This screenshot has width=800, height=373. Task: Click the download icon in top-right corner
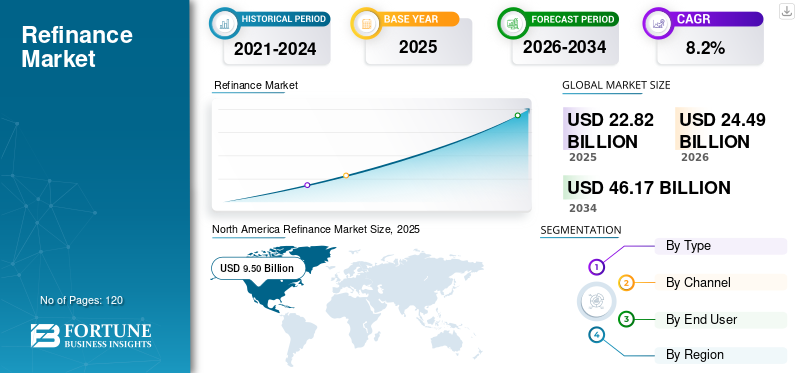point(786,11)
